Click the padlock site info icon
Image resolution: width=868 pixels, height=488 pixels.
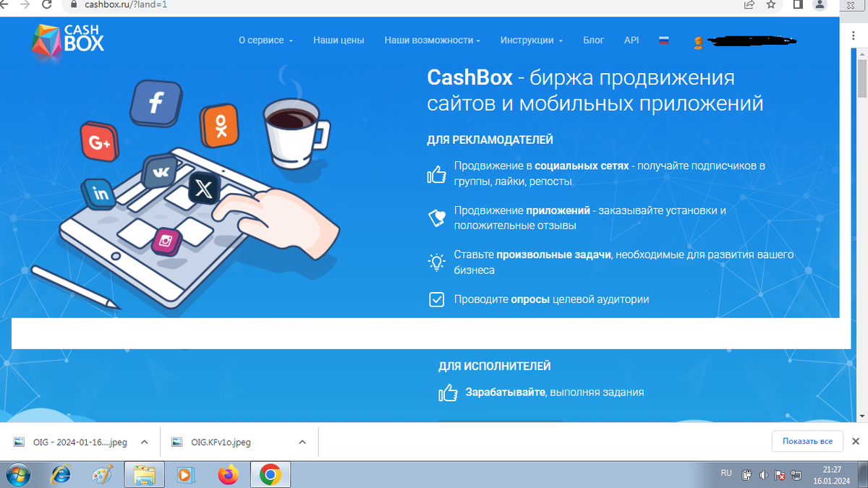(74, 4)
